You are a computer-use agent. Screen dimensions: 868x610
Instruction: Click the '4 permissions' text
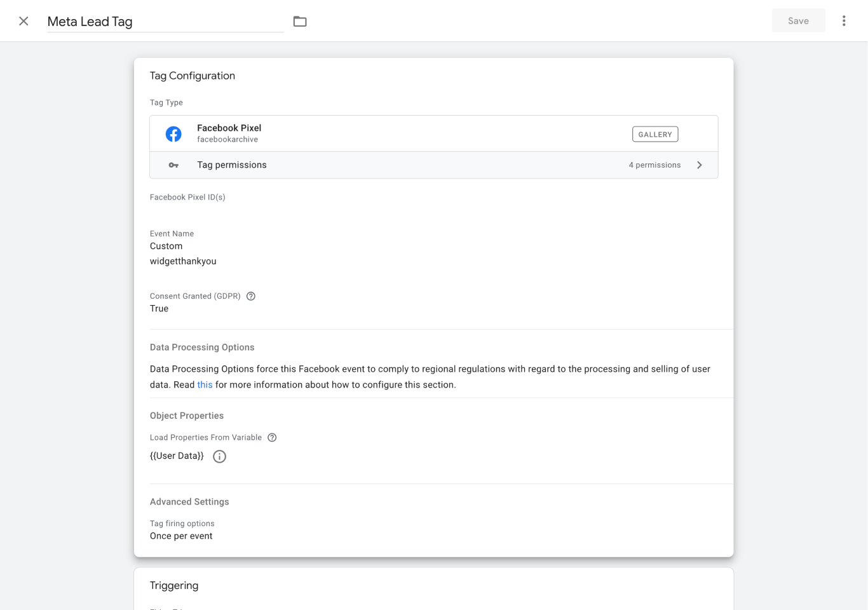click(x=654, y=165)
